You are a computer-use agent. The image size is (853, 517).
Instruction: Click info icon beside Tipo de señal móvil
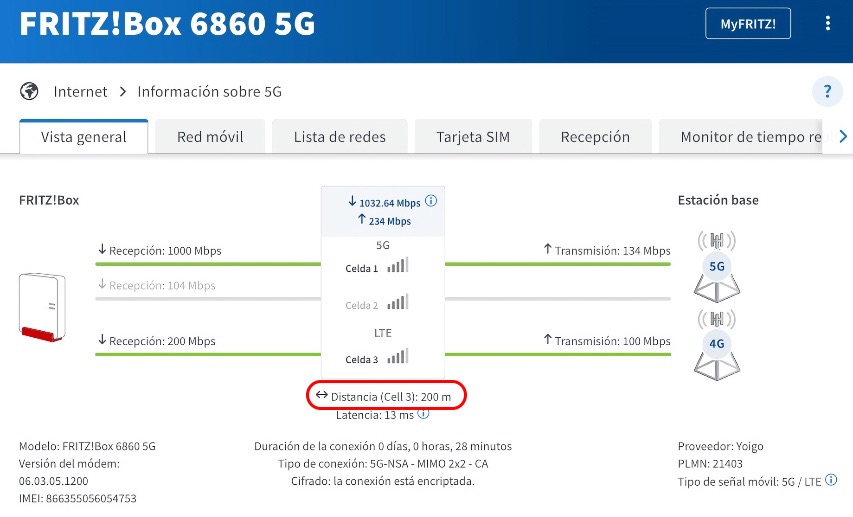click(x=831, y=480)
